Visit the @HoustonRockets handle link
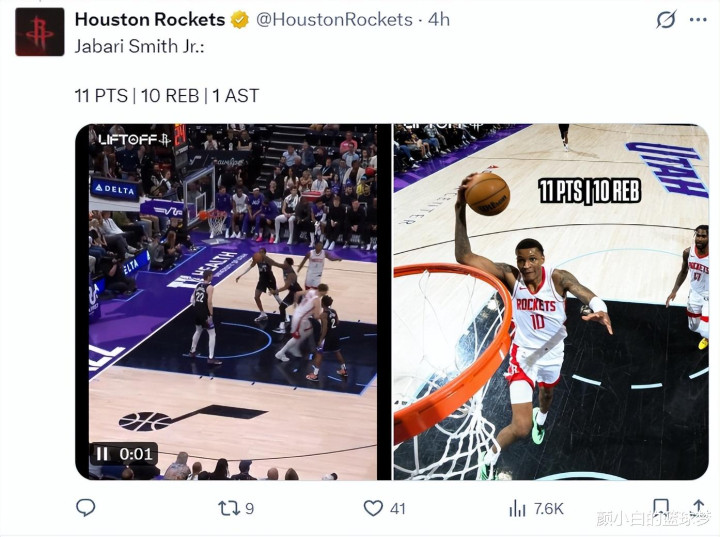The image size is (720, 537). pyautogui.click(x=334, y=20)
